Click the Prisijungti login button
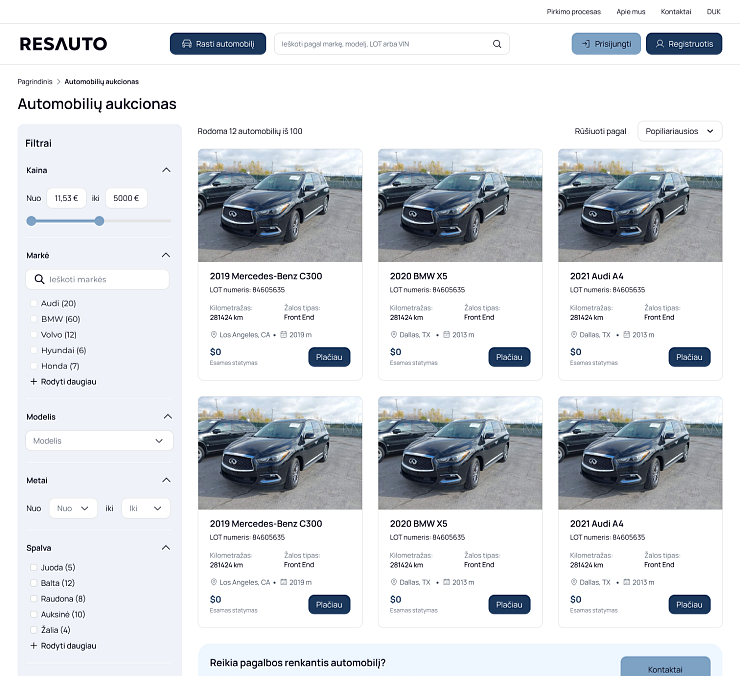Image resolution: width=740 pixels, height=676 pixels. point(606,44)
